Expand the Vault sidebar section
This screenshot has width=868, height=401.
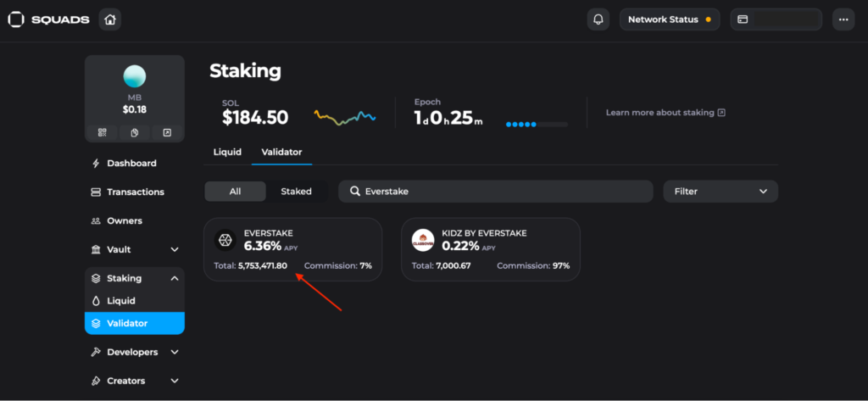click(135, 250)
